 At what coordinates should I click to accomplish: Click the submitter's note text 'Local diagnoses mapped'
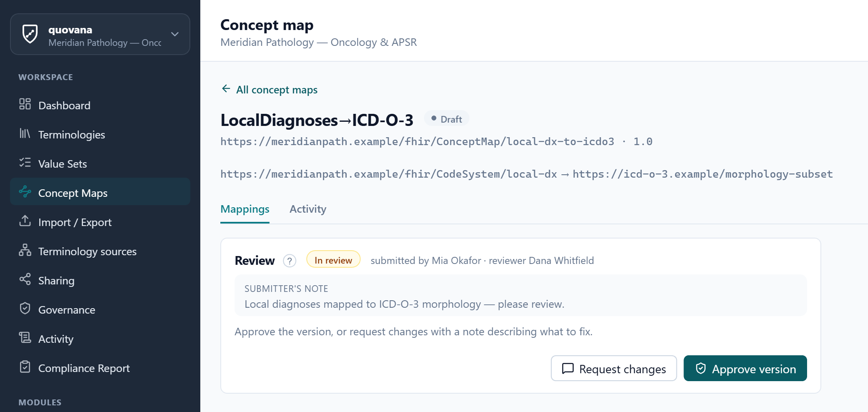(404, 304)
